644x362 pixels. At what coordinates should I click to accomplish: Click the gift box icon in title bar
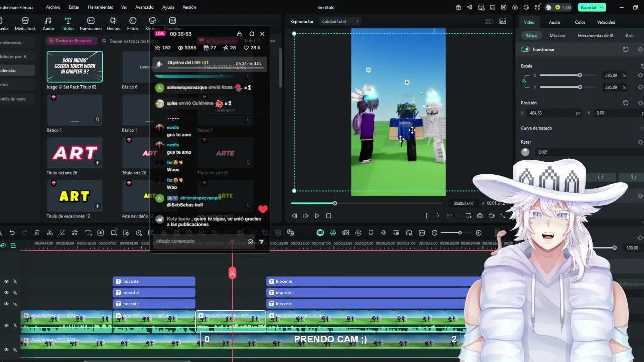458,7
